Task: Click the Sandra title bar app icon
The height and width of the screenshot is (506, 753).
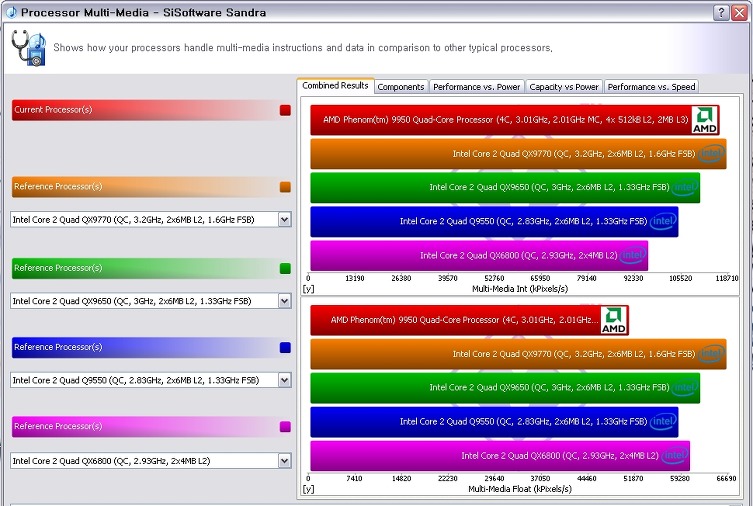Action: point(11,12)
